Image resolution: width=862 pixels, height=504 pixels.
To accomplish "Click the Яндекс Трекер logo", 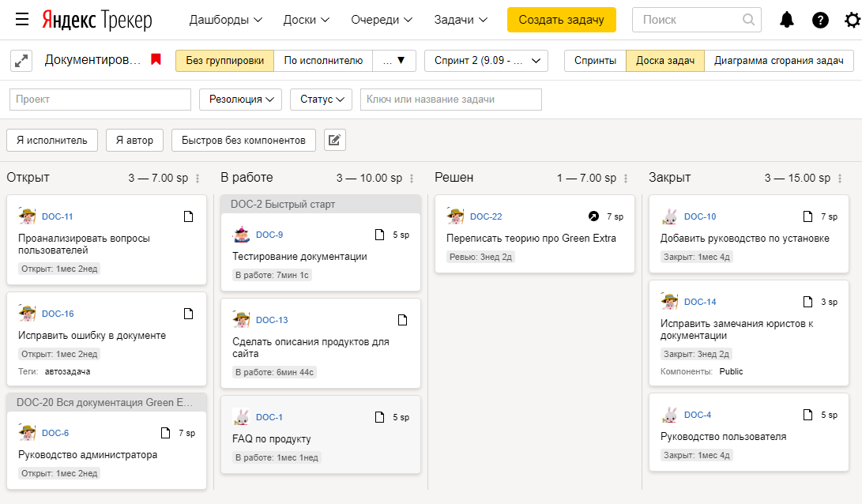I will (97, 21).
